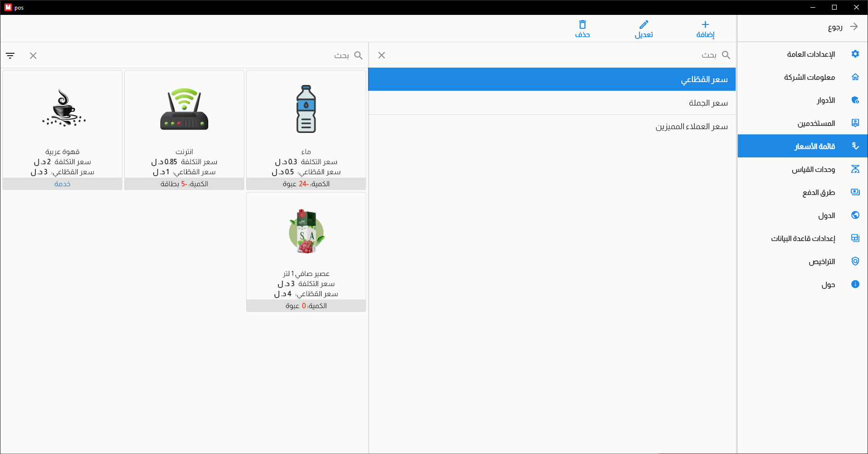Click the back arrow next to رجوع

tap(854, 27)
